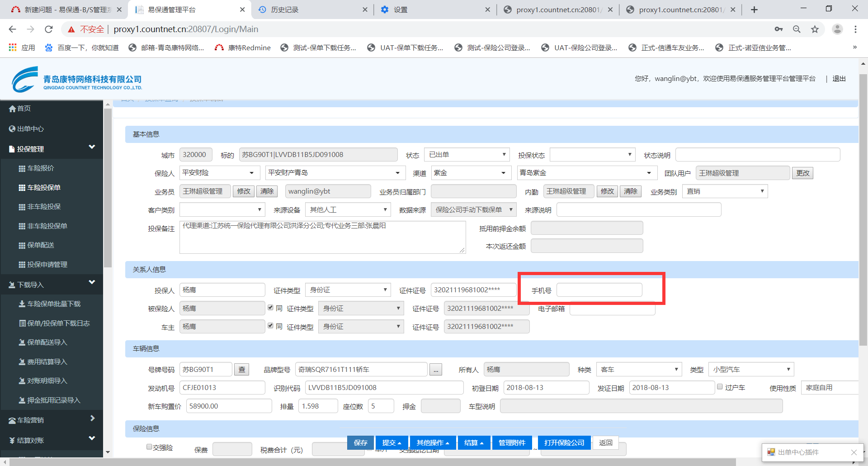Click the browser reload page icon
The height and width of the screenshot is (466, 868).
[49, 29]
